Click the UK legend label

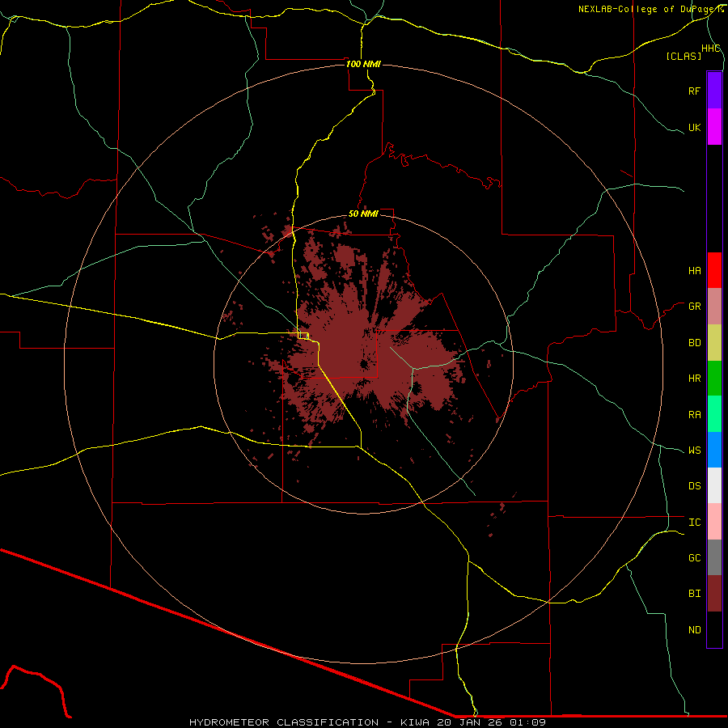pyautogui.click(x=694, y=127)
